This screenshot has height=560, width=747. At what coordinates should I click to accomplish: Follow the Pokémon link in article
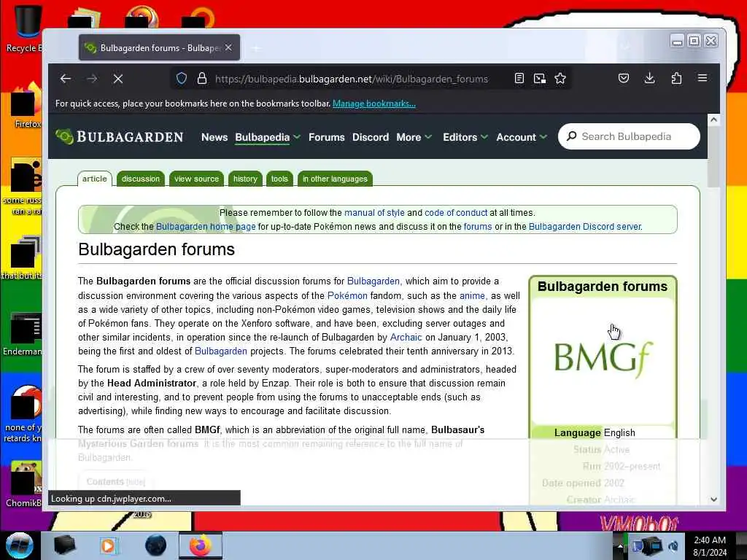[x=347, y=295]
